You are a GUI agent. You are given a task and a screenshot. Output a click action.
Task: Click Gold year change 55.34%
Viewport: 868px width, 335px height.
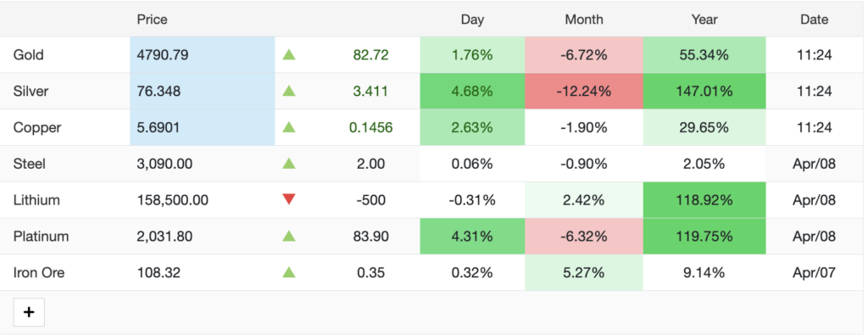click(x=704, y=55)
